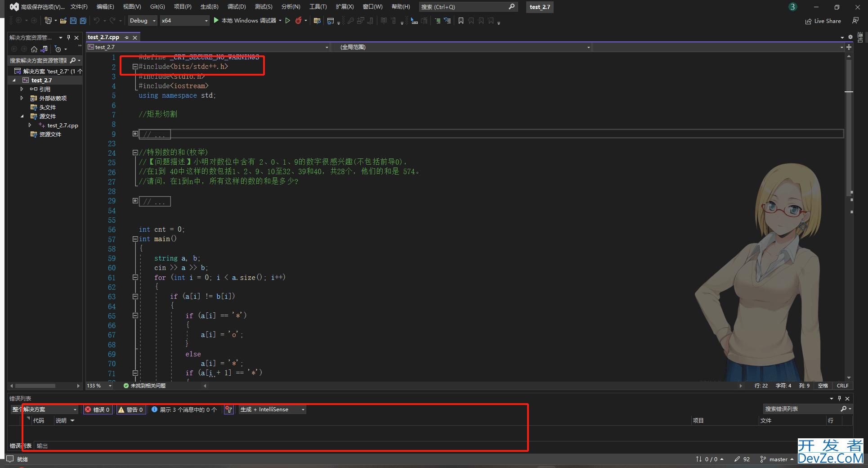The width and height of the screenshot is (868, 468).
Task: Click in the Search (Ctrl+Q) box
Action: (x=468, y=7)
